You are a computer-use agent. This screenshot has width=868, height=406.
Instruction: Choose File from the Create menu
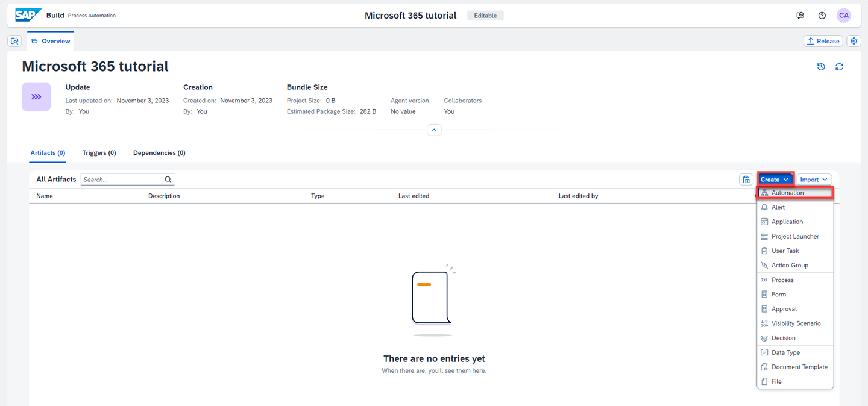(x=795, y=381)
